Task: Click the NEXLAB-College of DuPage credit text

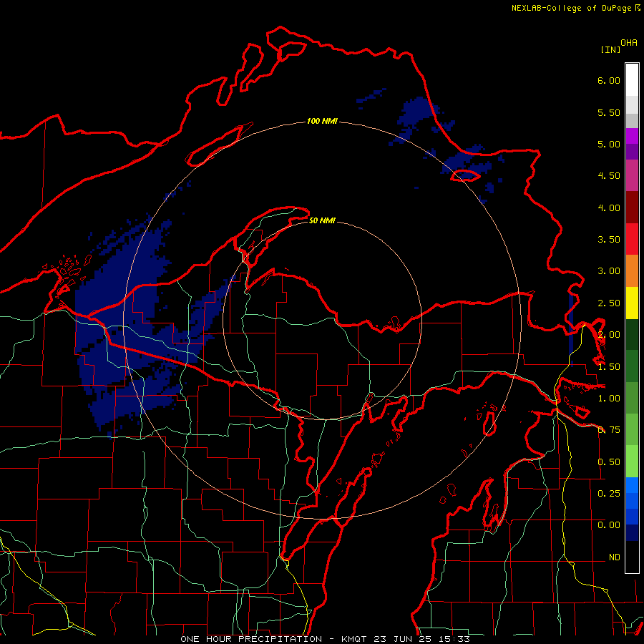Action: pyautogui.click(x=575, y=8)
